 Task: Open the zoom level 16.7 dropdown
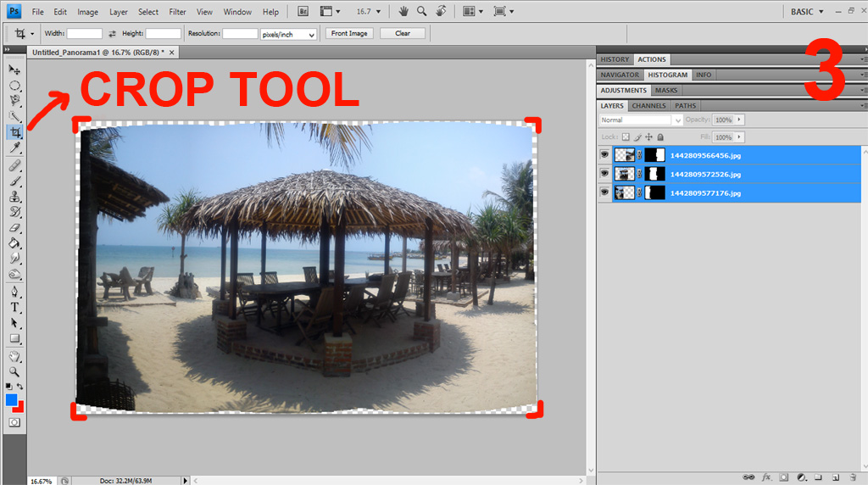[x=379, y=11]
